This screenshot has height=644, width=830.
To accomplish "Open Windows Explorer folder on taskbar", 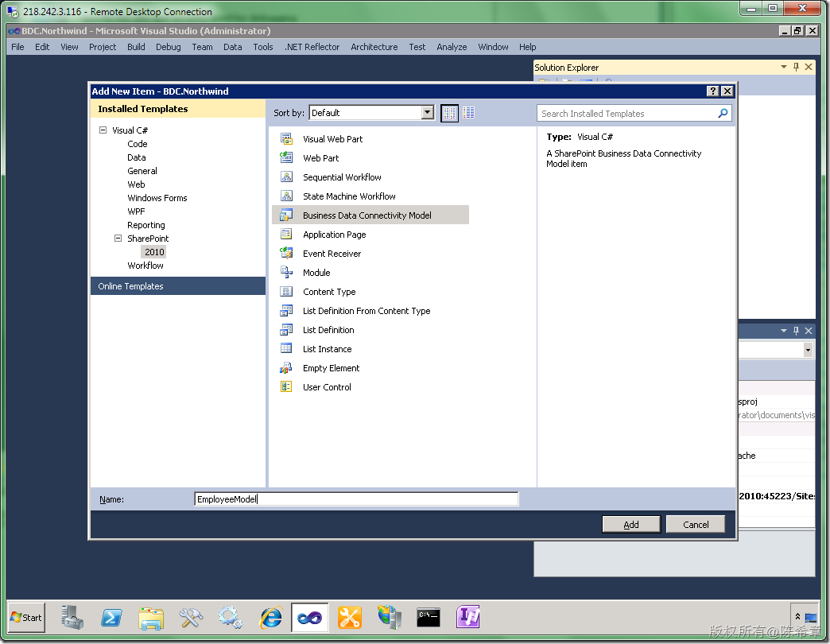I will tap(151, 618).
